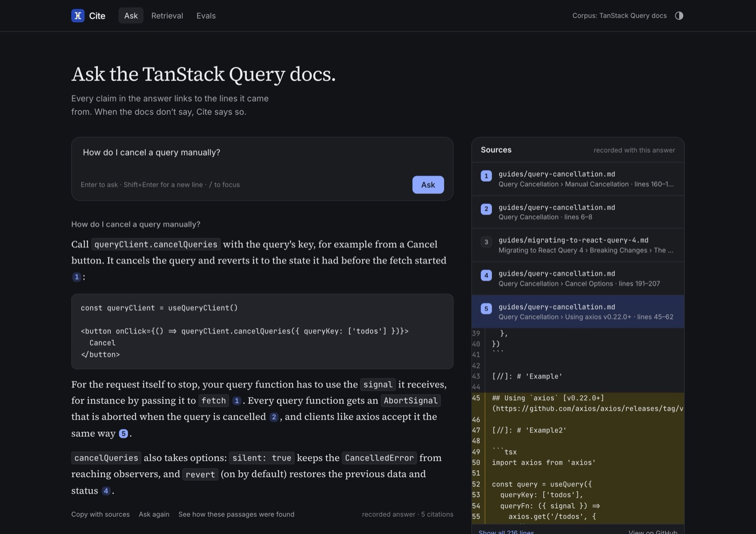The image size is (756, 534).
Task: Click the number 5 badge in Sources
Action: point(486,309)
